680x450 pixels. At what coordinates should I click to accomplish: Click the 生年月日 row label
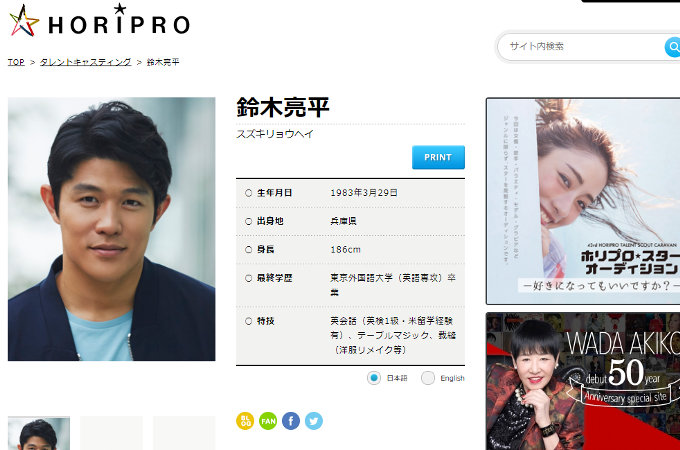click(275, 192)
